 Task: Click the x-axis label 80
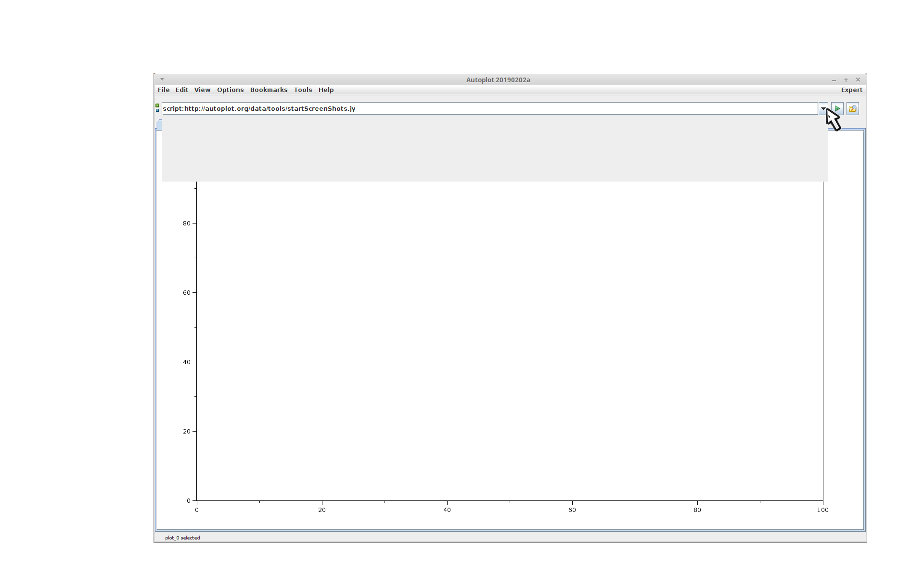697,510
